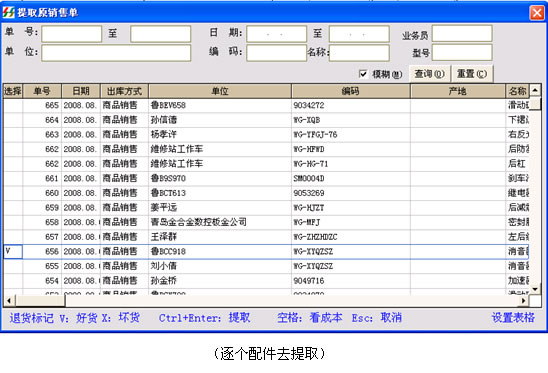Select the 姜平远 cell

pos(220,208)
